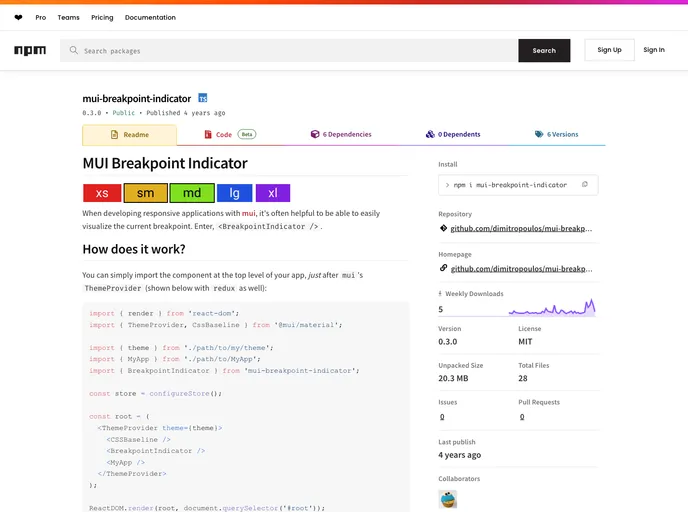Open the 0 Dependents tab

point(453,134)
